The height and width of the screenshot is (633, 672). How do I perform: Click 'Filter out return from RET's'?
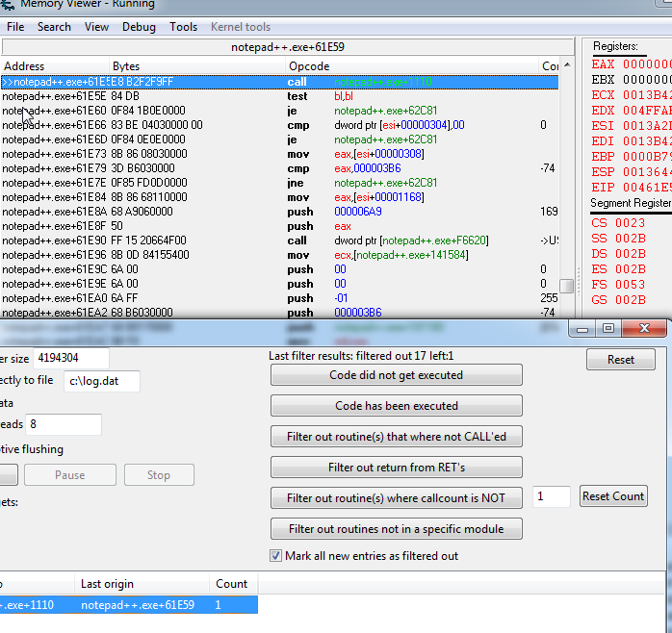tap(397, 468)
